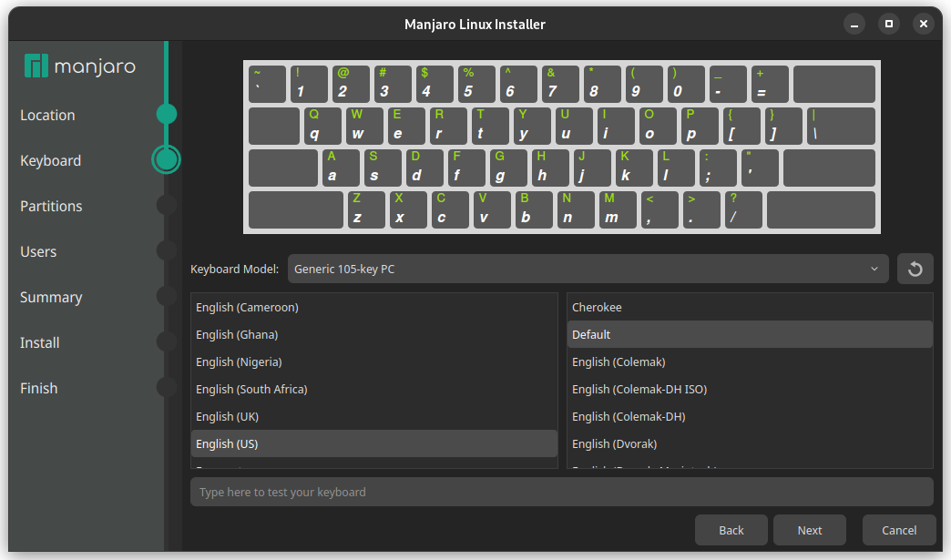
Task: Click the Keyboard progress step circle
Action: pos(166,159)
